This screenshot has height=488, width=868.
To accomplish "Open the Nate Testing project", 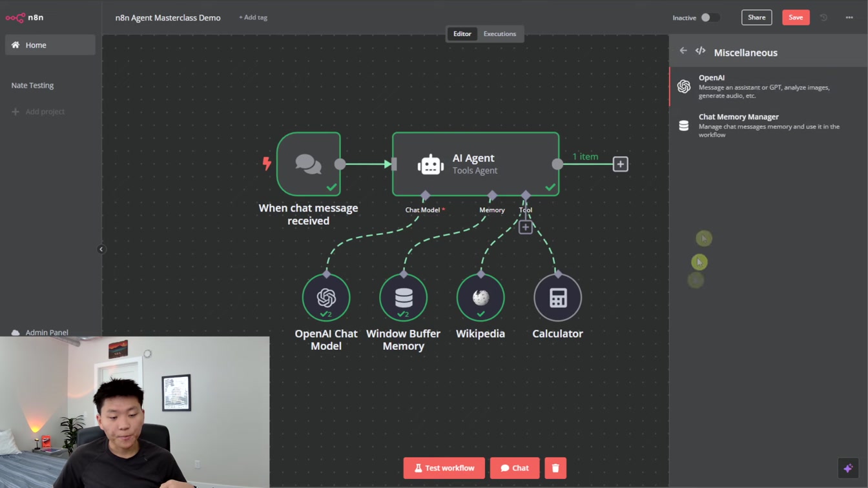I will (x=32, y=85).
